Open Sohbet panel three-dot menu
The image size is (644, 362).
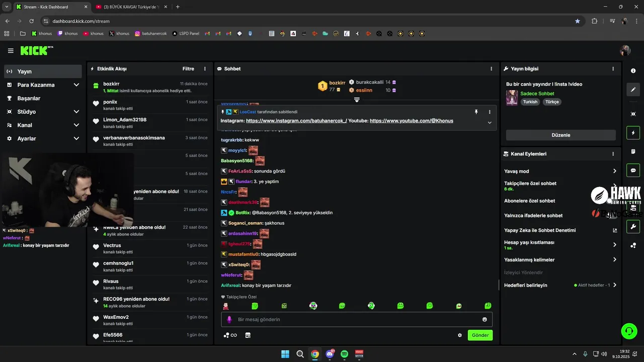(x=492, y=69)
